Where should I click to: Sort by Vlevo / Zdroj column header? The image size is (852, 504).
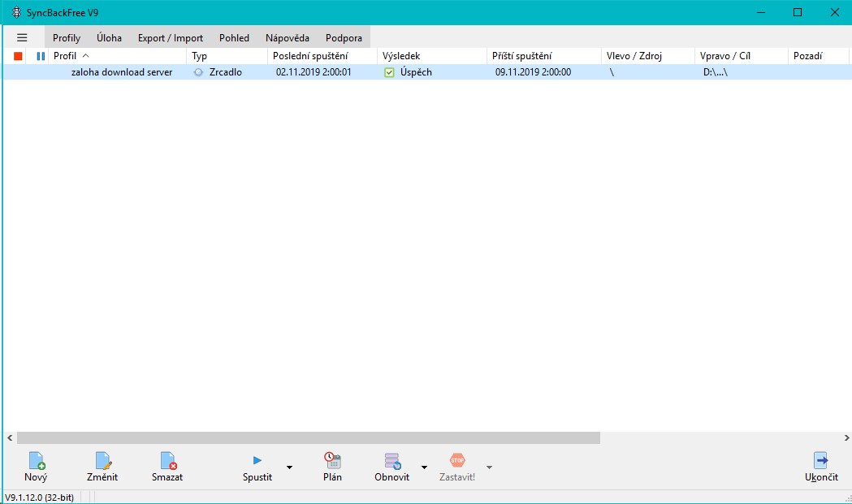647,56
